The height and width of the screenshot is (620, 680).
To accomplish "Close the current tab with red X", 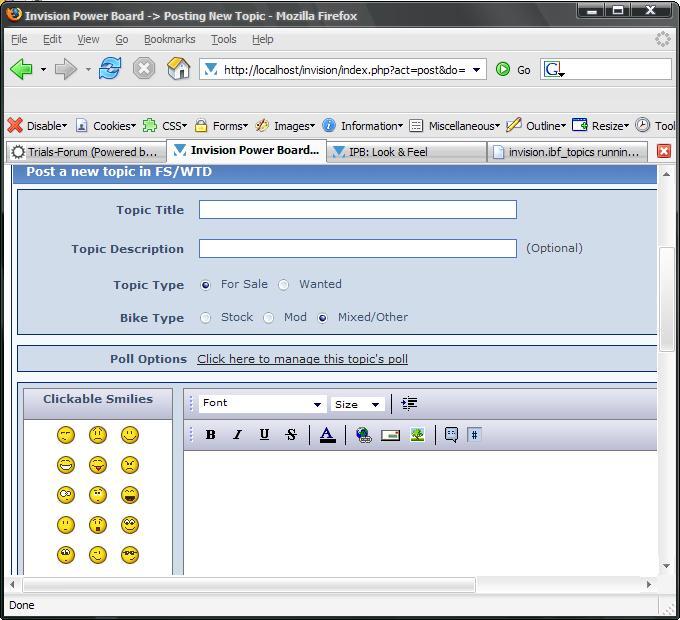I will pyautogui.click(x=664, y=151).
